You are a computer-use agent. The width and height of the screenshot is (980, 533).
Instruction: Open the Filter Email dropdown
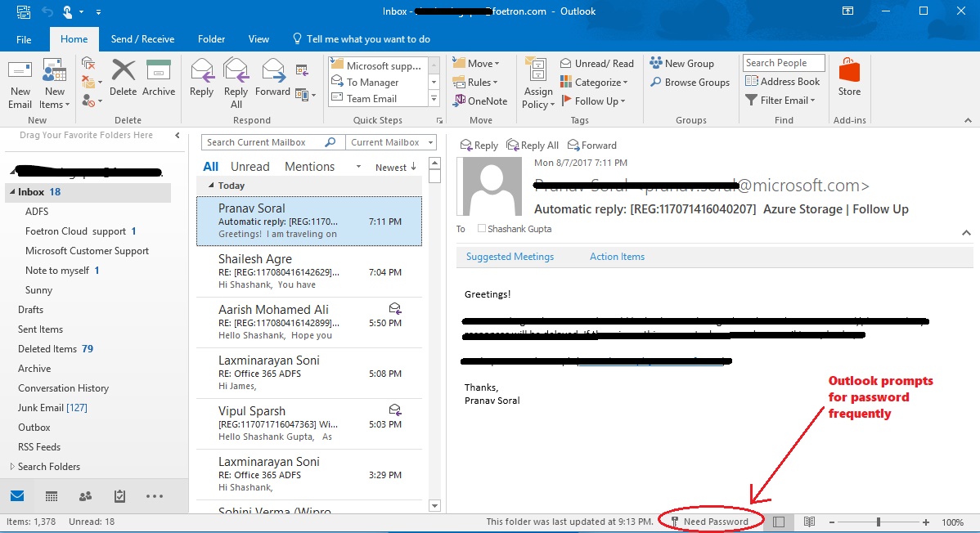tap(780, 100)
